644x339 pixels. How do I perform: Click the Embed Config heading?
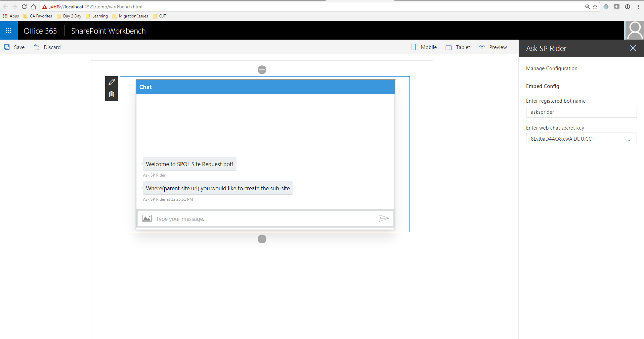pyautogui.click(x=543, y=86)
